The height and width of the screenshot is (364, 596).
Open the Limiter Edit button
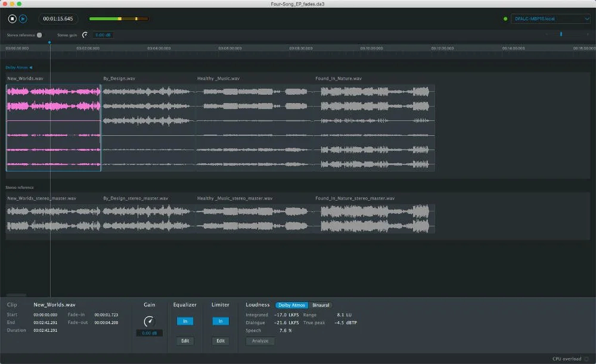(x=221, y=341)
